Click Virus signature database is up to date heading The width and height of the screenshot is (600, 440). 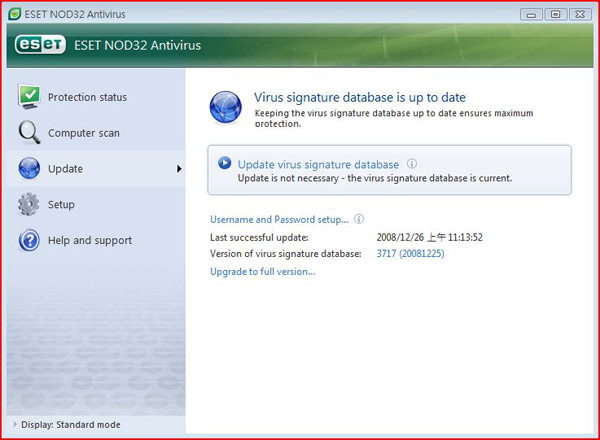point(360,98)
